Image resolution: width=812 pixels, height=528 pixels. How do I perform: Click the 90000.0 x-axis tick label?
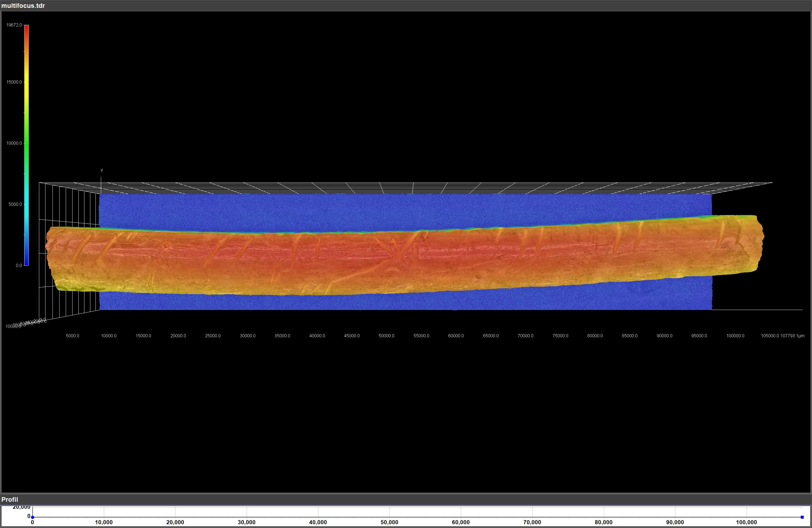(665, 336)
